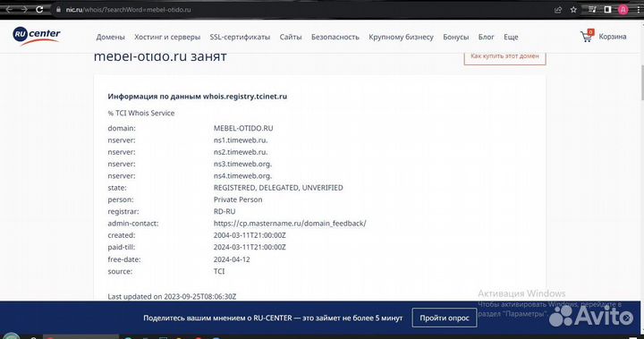Click the Корзина link

click(613, 37)
